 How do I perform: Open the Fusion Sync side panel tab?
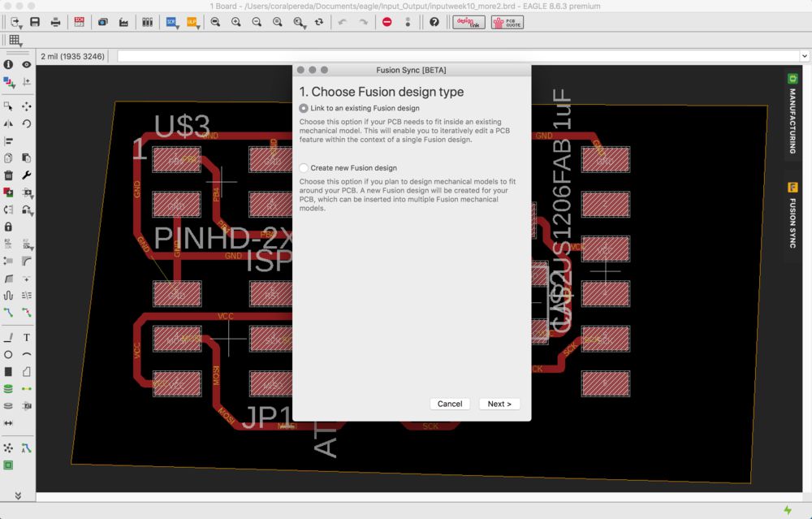793,216
